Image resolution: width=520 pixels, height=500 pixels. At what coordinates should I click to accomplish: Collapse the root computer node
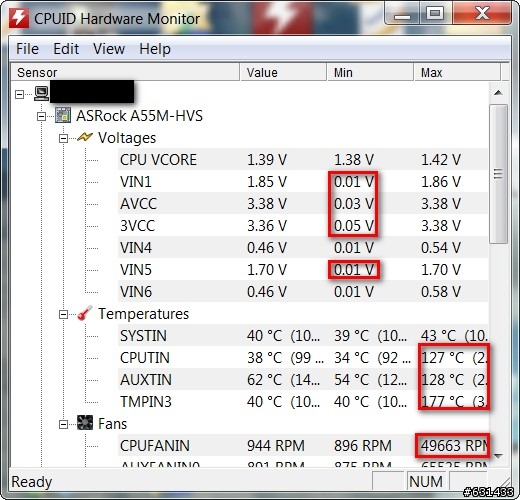(20, 95)
